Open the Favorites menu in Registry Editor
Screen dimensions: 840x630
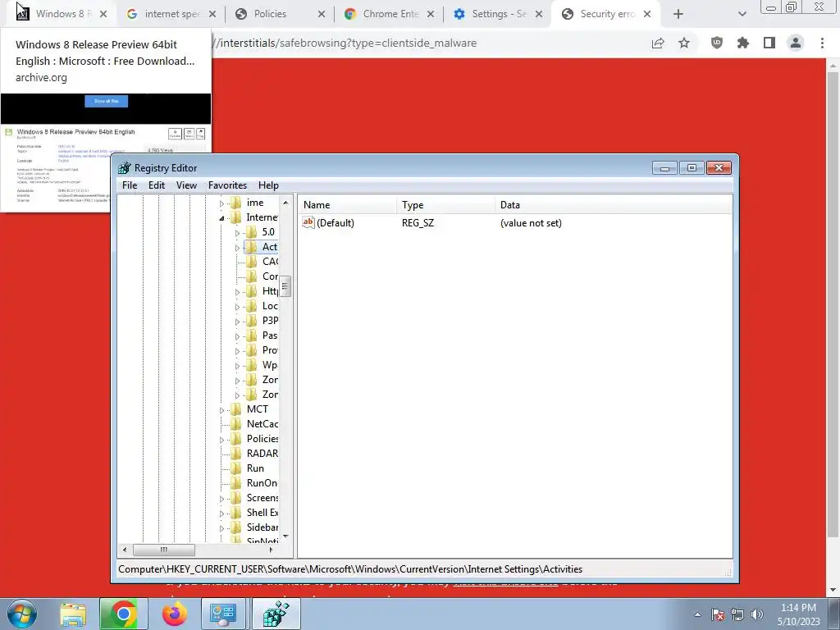pos(227,185)
